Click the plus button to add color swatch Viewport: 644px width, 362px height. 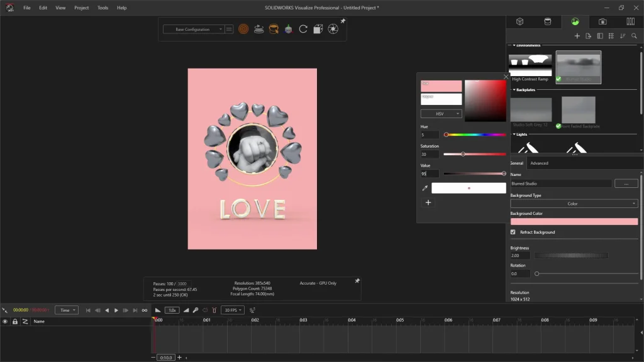pyautogui.click(x=428, y=202)
